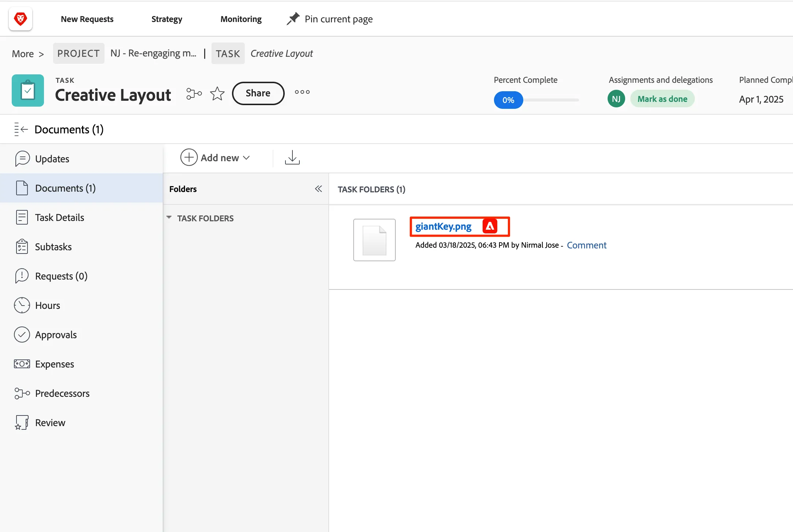Open the three-dot more options menu
Screen dimensions: 793x532
[302, 92]
